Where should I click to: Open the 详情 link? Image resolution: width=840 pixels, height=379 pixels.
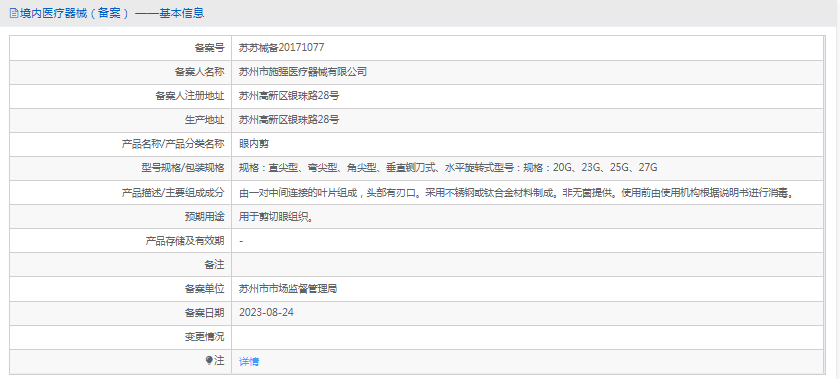pyautogui.click(x=249, y=362)
